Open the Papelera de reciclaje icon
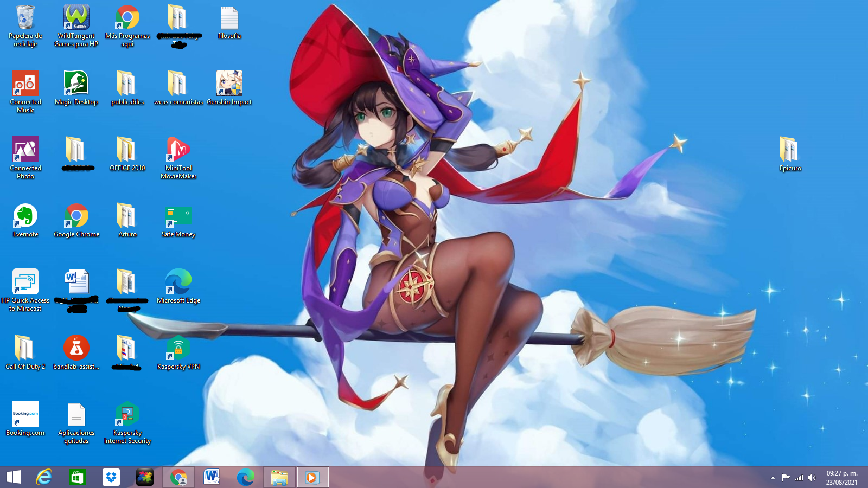The image size is (868, 488). coord(25,25)
